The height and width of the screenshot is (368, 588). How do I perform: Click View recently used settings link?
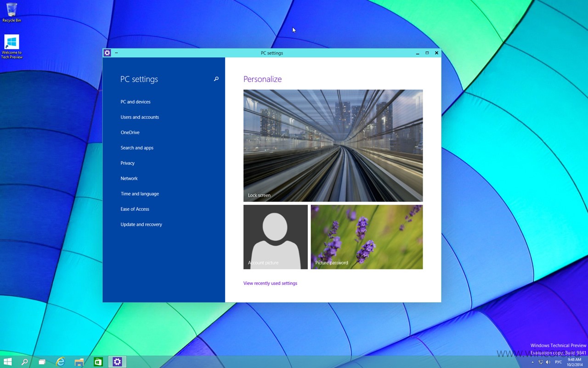(270, 283)
